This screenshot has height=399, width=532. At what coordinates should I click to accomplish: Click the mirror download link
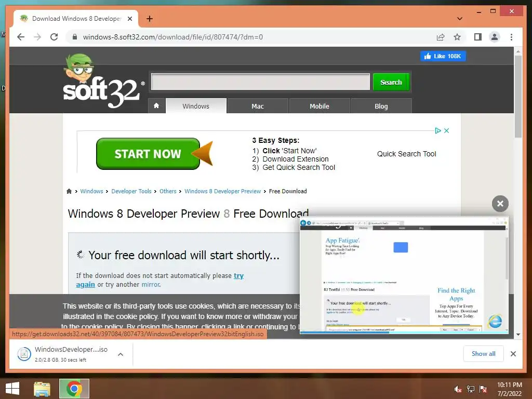point(151,284)
